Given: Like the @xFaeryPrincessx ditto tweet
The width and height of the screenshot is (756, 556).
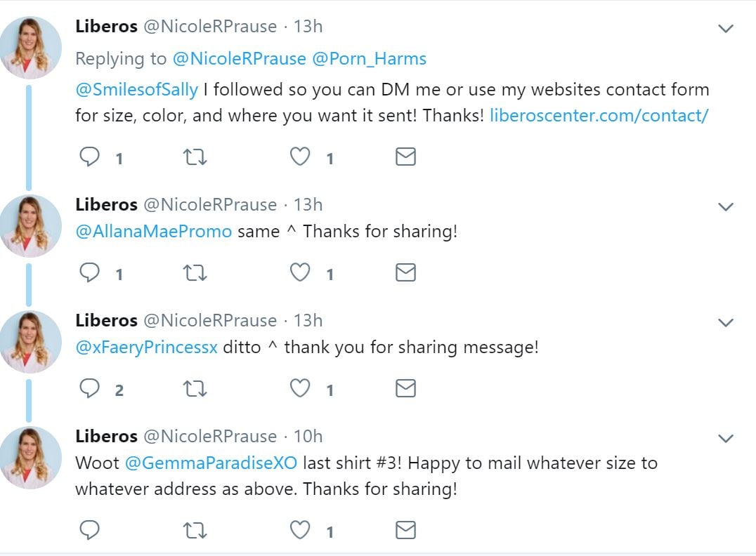Looking at the screenshot, I should click(301, 388).
